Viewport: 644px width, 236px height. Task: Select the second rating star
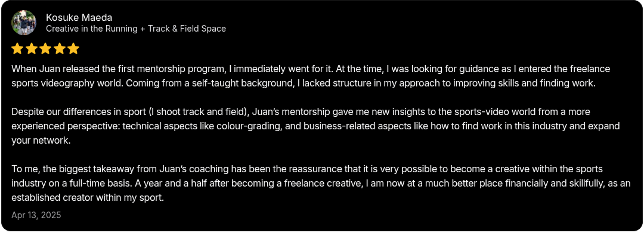click(31, 49)
